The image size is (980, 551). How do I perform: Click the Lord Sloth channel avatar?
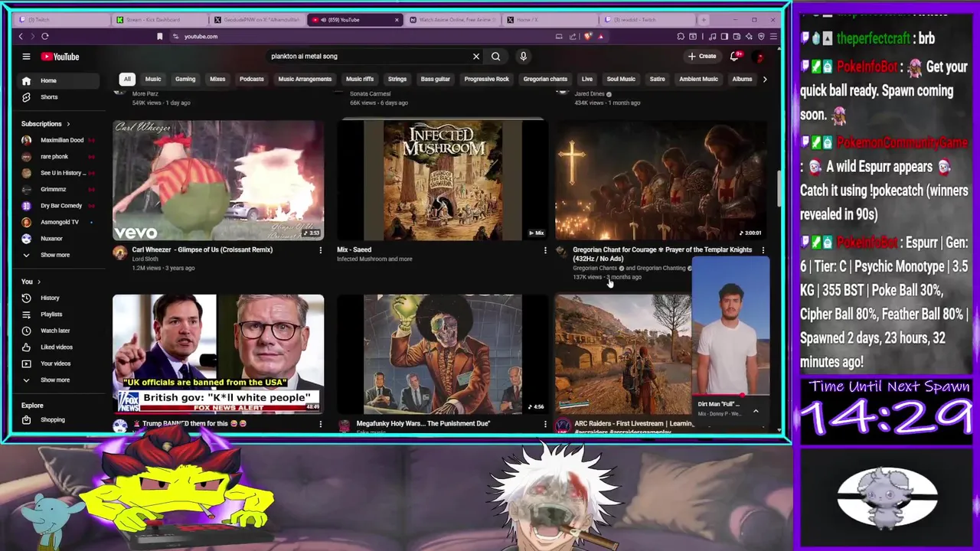120,253
